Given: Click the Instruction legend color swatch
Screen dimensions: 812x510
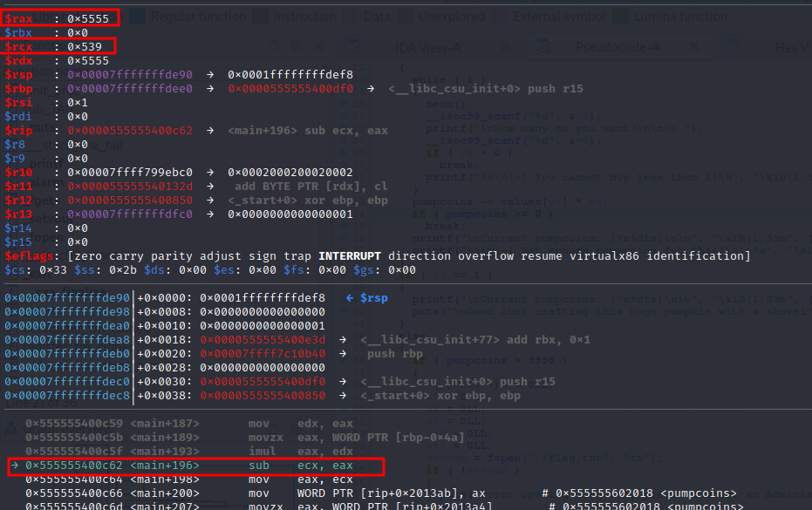Looking at the screenshot, I should tap(260, 16).
